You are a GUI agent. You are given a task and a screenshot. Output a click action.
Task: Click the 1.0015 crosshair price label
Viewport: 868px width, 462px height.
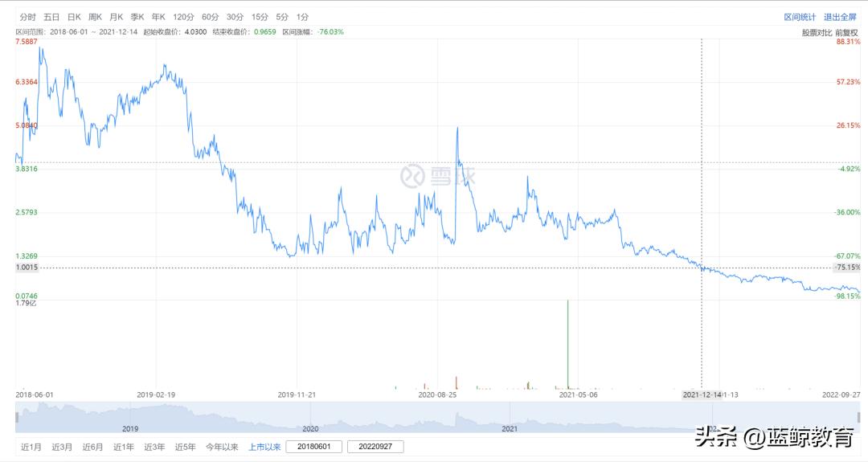click(27, 268)
